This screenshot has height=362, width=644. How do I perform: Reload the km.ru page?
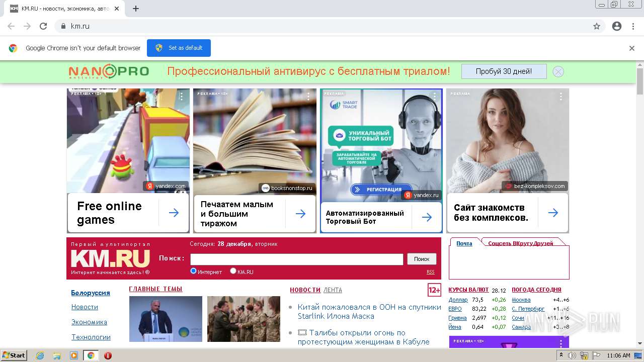43,26
